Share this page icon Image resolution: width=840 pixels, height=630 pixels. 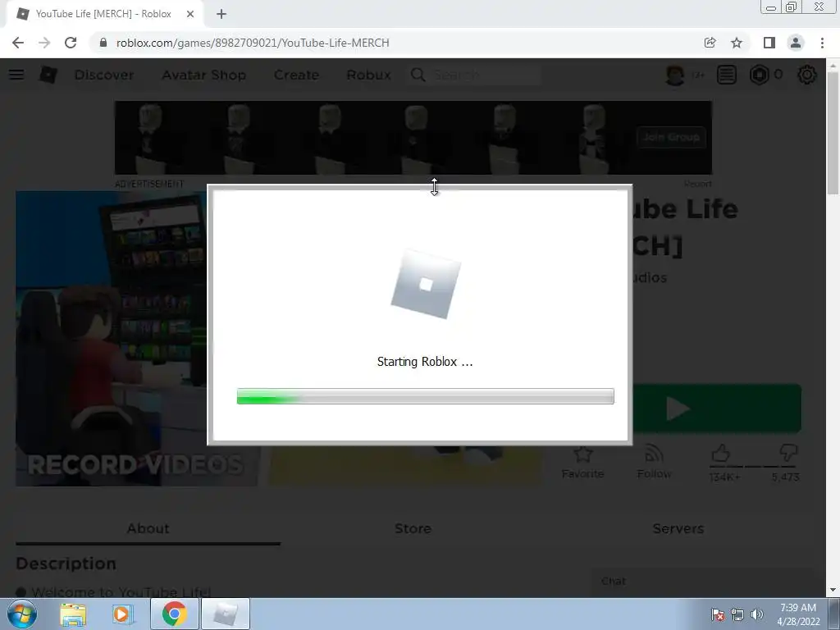point(710,43)
